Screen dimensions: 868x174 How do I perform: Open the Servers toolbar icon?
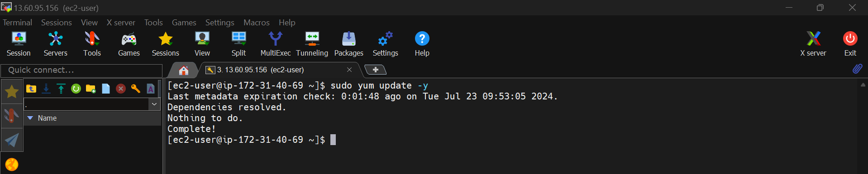click(x=55, y=44)
